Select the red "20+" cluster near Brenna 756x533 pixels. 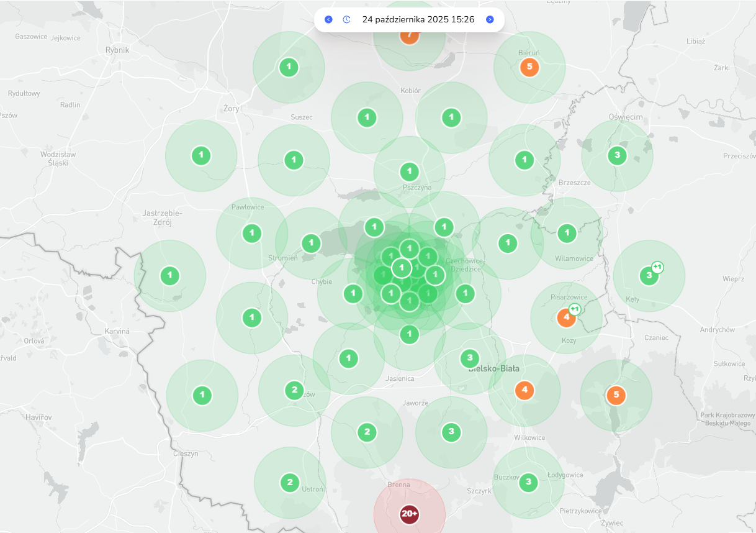(409, 514)
